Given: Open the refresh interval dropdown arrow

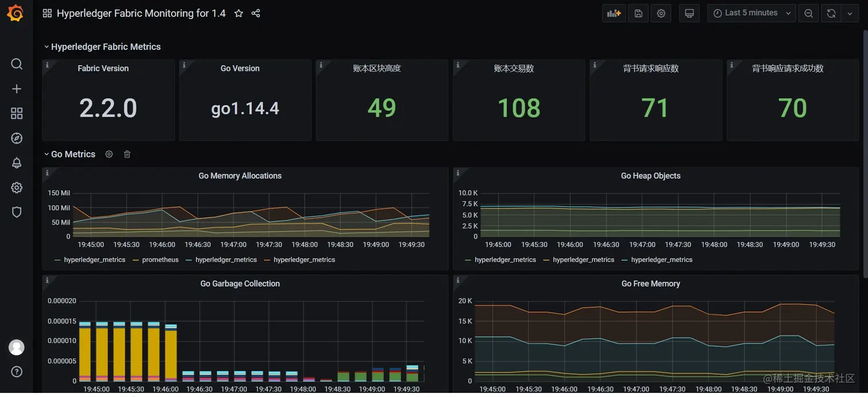Looking at the screenshot, I should [x=850, y=13].
